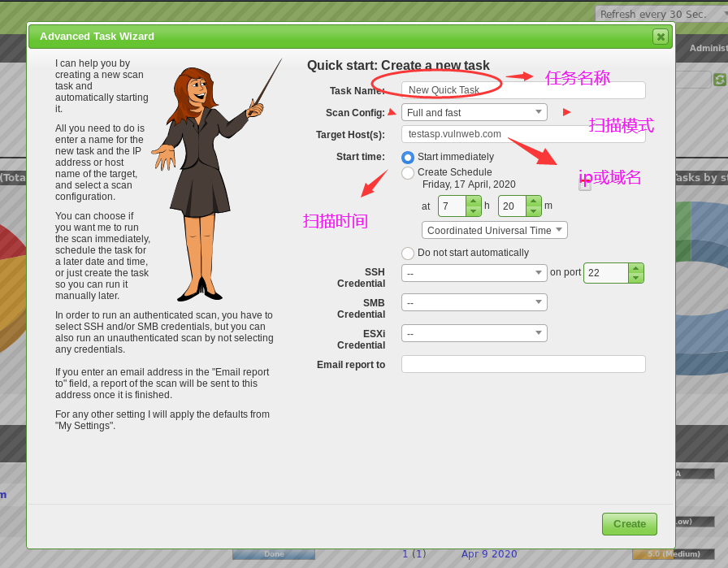
Task: Open the ESXi Credential dropdown
Action: coord(474,333)
